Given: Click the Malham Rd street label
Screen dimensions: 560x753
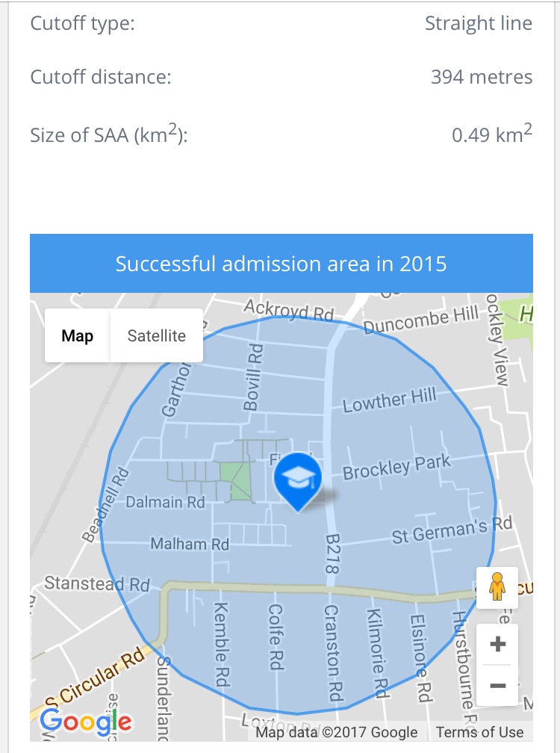Looking at the screenshot, I should [x=190, y=544].
